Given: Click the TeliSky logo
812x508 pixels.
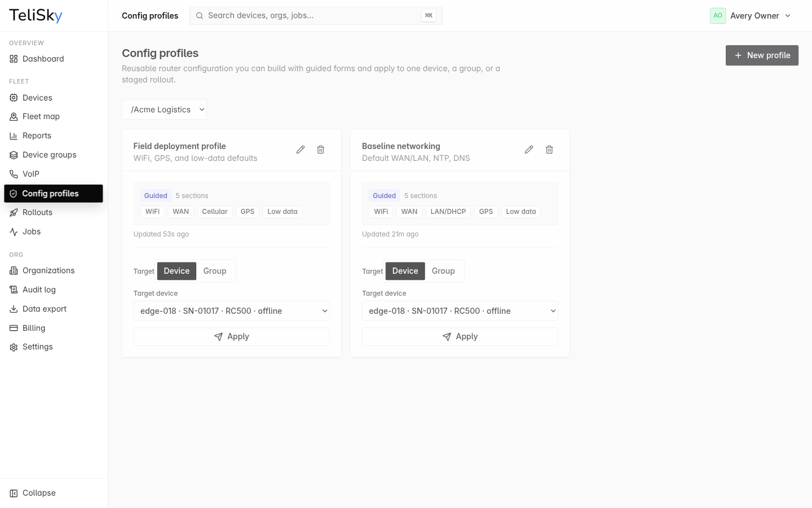Looking at the screenshot, I should coord(36,15).
